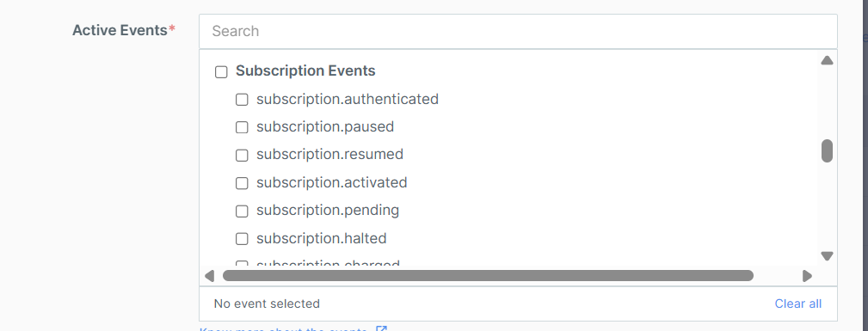Click the scroll down arrow in events list

(827, 255)
